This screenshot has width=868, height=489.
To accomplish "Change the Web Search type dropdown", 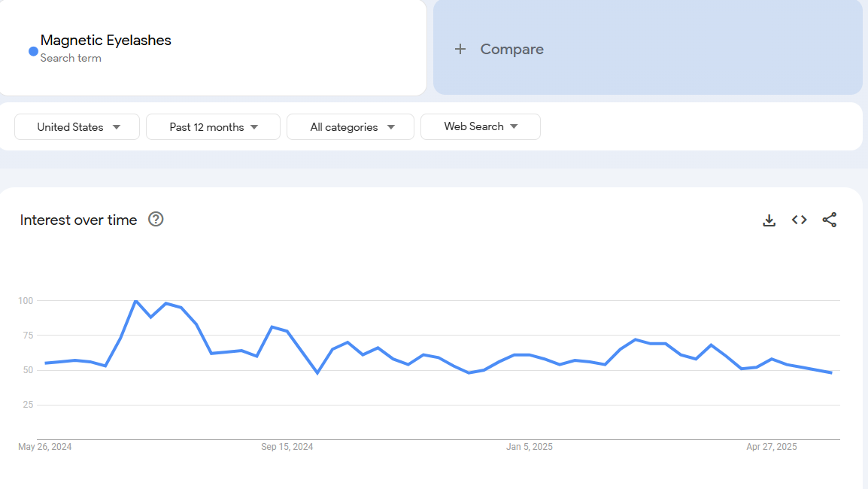I will [x=480, y=127].
